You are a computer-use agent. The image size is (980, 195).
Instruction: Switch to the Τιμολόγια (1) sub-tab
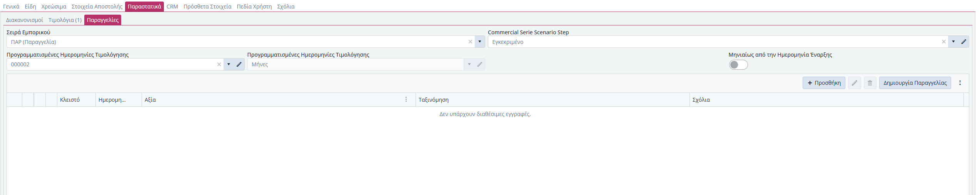[x=65, y=20]
